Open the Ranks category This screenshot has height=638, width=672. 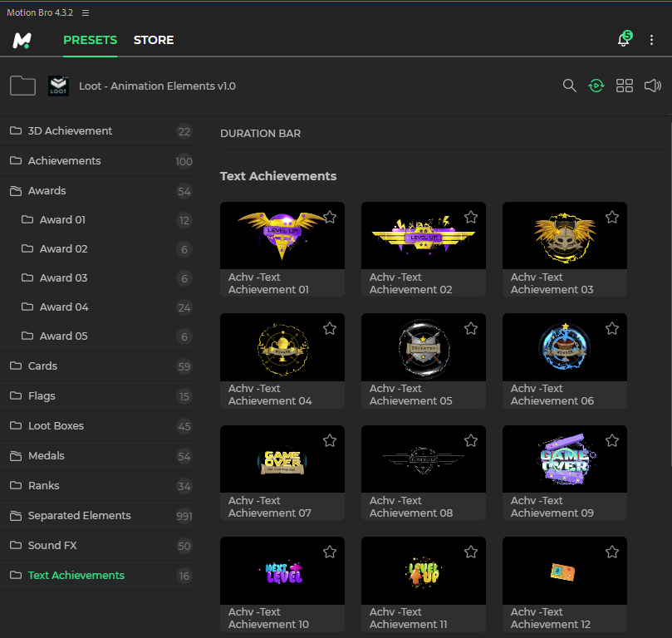coord(98,486)
